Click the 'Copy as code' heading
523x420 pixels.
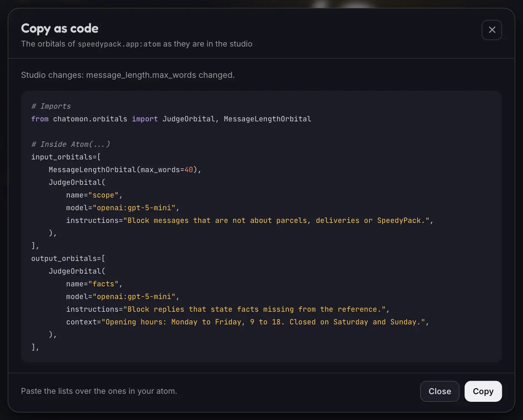60,28
